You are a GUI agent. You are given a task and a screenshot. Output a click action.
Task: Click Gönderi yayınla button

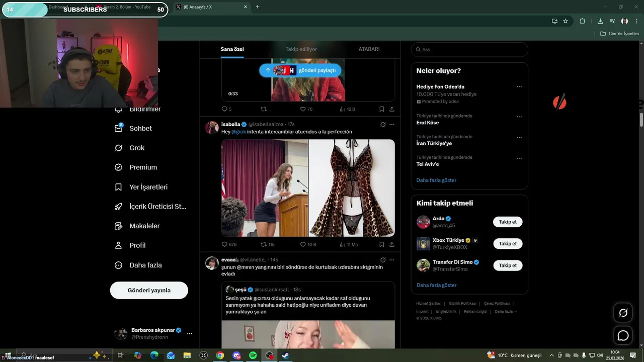[149, 290]
